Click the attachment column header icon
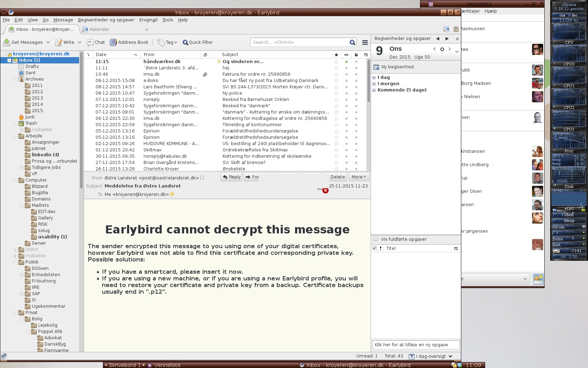 tap(205, 55)
